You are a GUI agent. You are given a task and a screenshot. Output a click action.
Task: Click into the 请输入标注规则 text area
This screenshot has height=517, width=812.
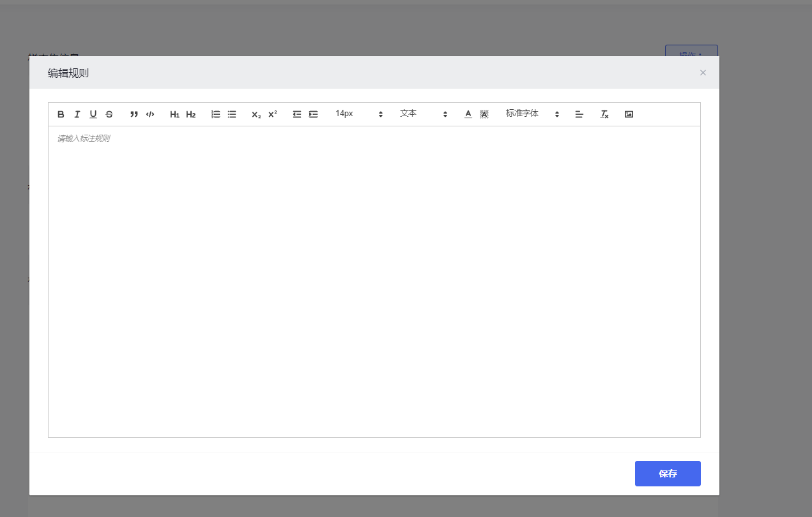374,281
